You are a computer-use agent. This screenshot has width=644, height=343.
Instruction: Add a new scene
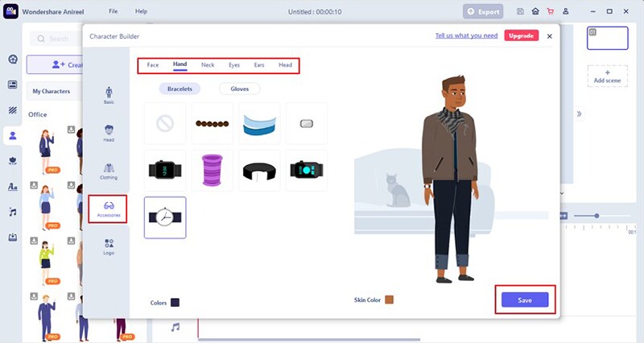pos(608,76)
